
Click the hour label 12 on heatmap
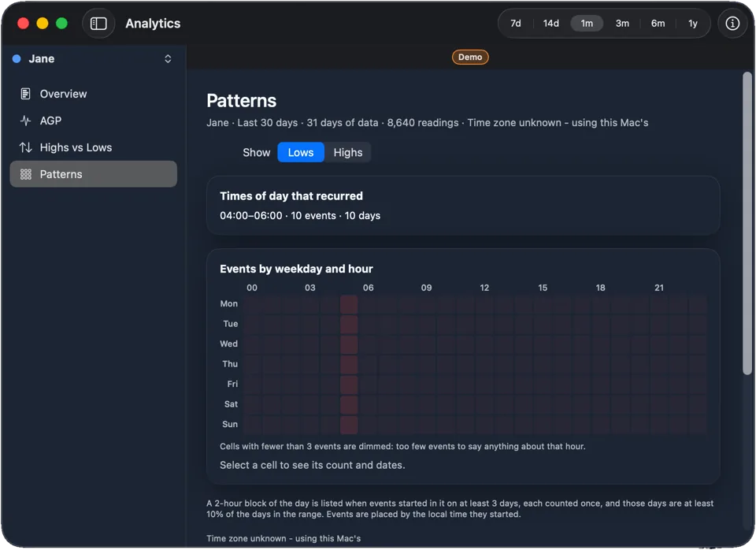(x=484, y=288)
